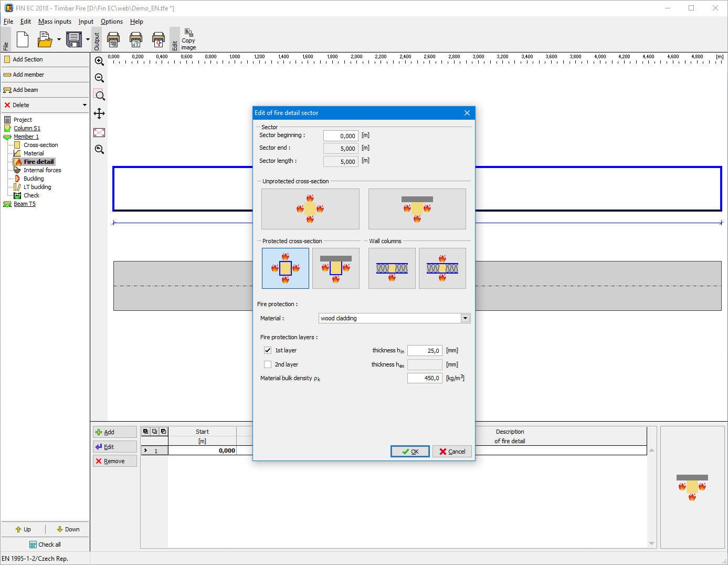Click the Copy image toolbar icon

pos(188,37)
